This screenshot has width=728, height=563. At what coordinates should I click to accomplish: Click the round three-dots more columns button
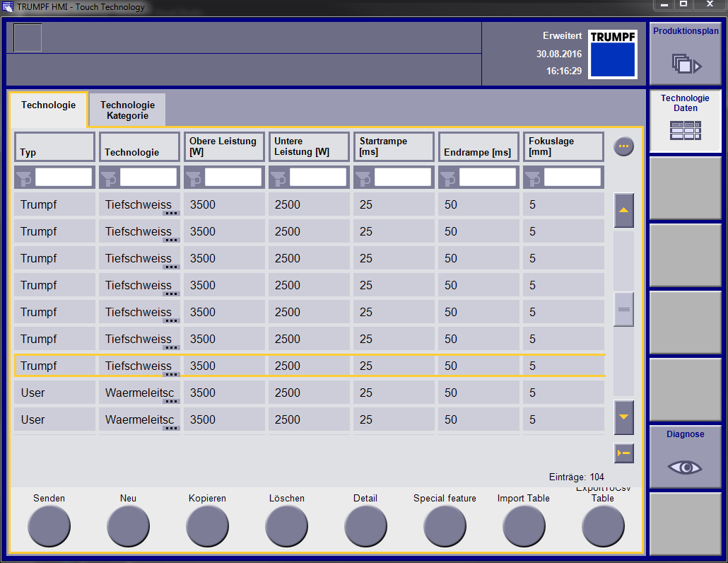pos(623,146)
